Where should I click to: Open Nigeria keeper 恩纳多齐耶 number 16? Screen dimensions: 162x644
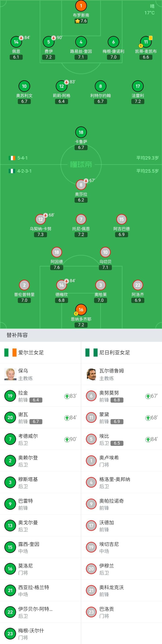pos(81,310)
